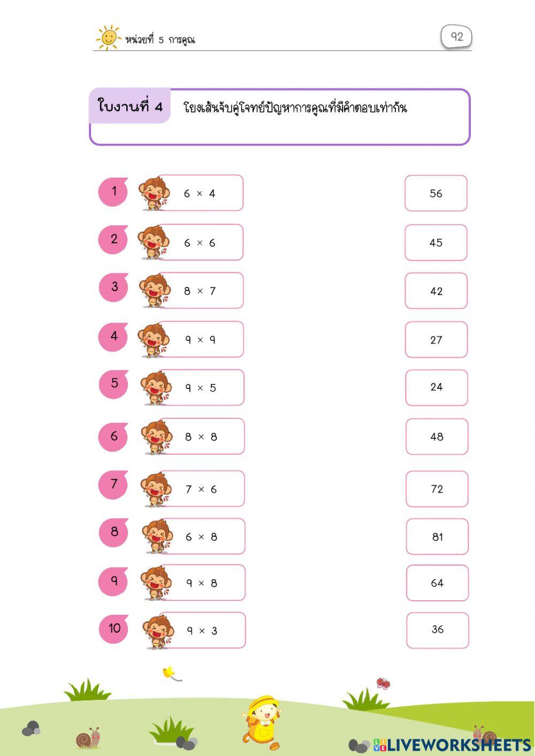Choose the answer box 81

437,537
